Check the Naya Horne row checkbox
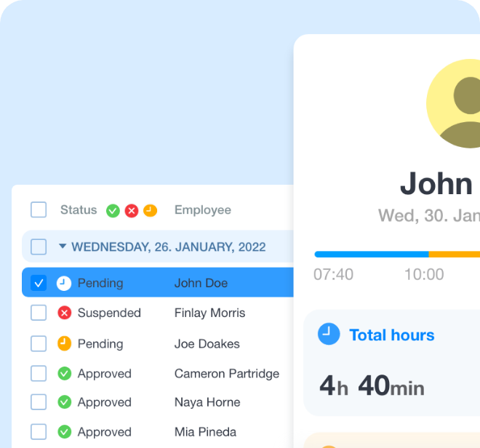 click(x=39, y=402)
